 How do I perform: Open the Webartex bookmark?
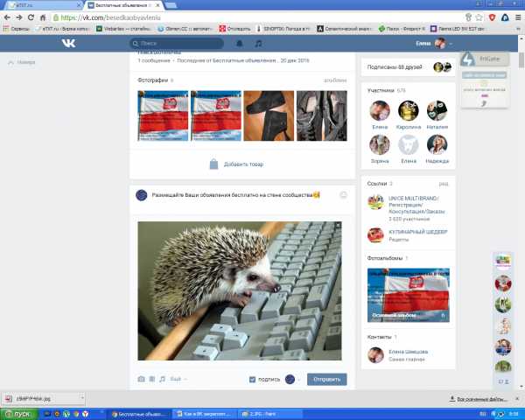123,29
